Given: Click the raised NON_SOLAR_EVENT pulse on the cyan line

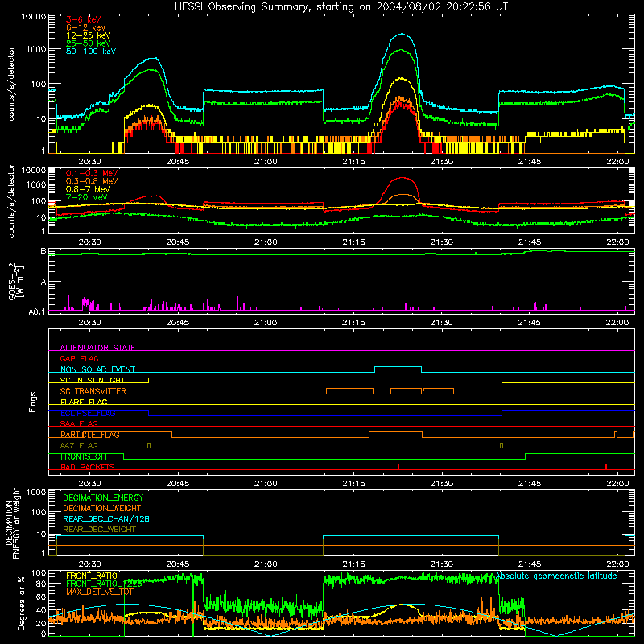Looking at the screenshot, I should tap(398, 367).
